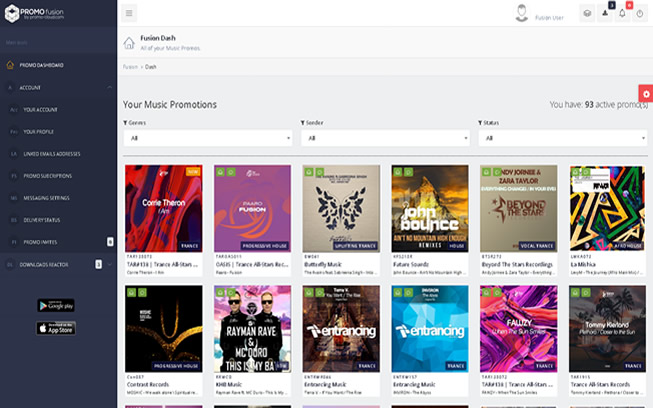Image resolution: width=653 pixels, height=408 pixels.
Task: Open Rayman Rave & MC Duro cover art
Action: 252,329
